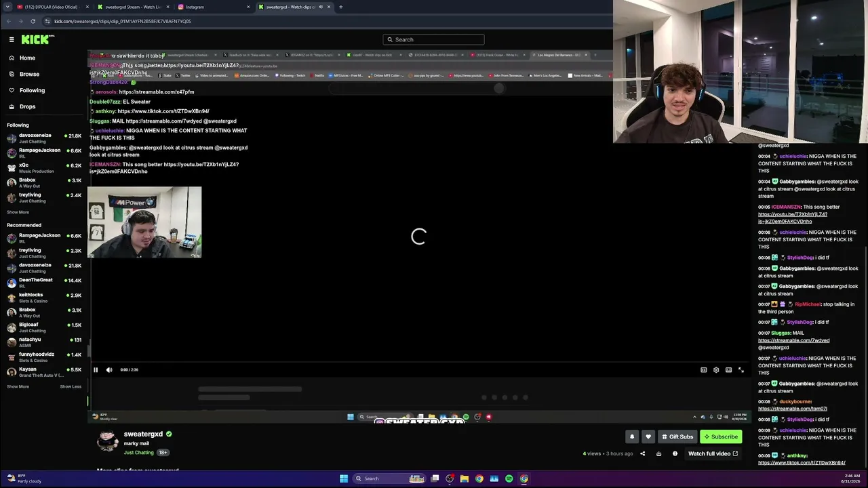Open Kaysan channel in Recommended
868x488 pixels.
(x=44, y=371)
